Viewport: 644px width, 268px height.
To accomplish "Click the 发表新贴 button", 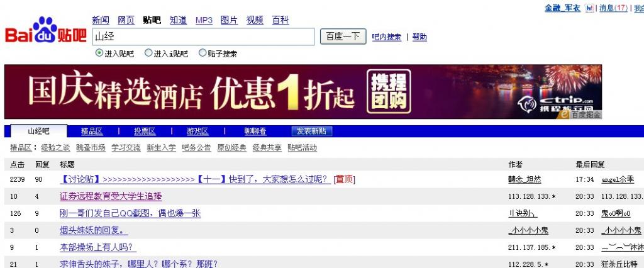I will click(312, 131).
